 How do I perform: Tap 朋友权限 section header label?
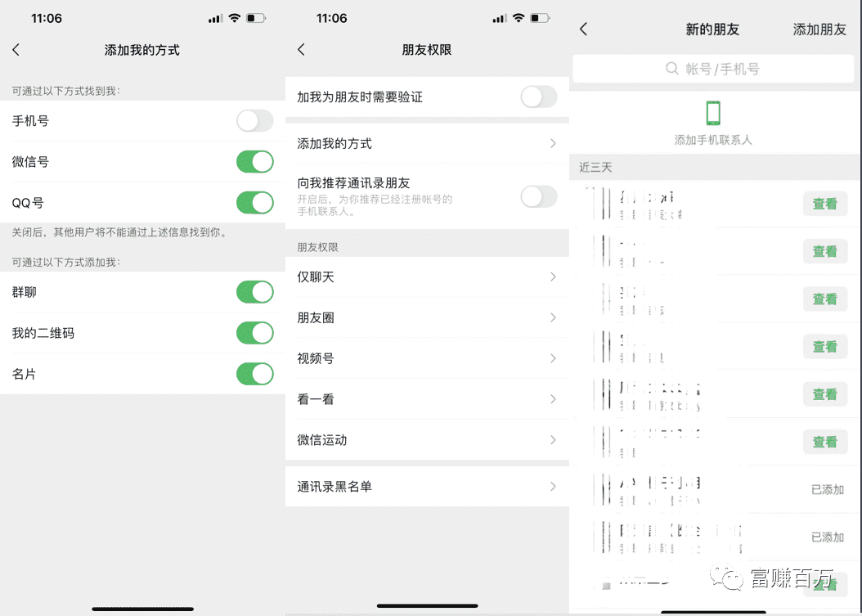(x=318, y=247)
